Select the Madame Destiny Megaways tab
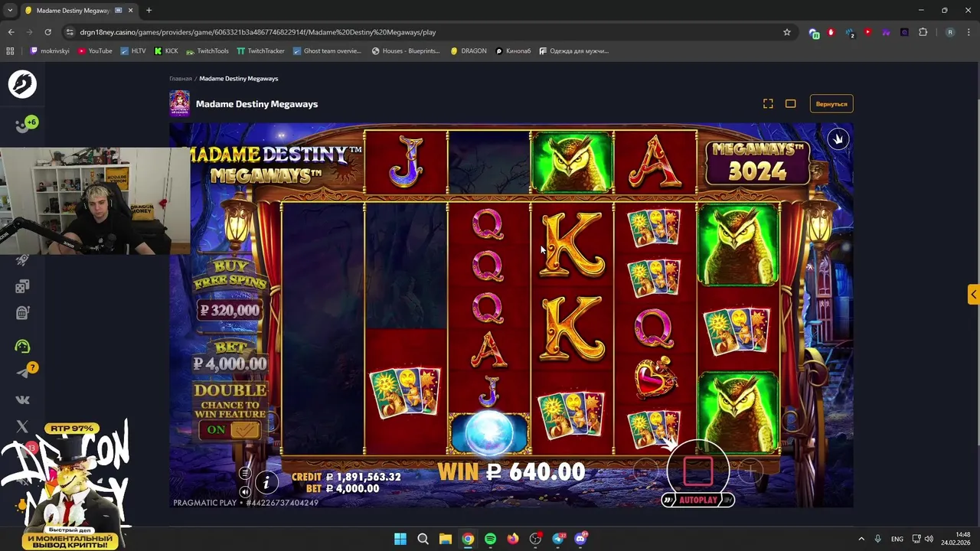 [x=79, y=11]
